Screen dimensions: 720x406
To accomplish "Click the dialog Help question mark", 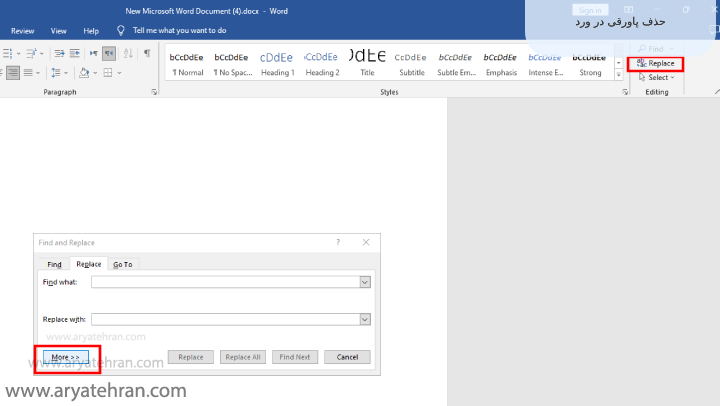I will click(x=337, y=242).
